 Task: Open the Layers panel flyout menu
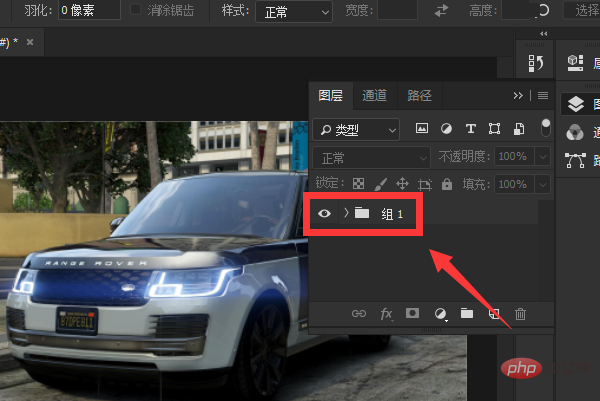[x=543, y=95]
